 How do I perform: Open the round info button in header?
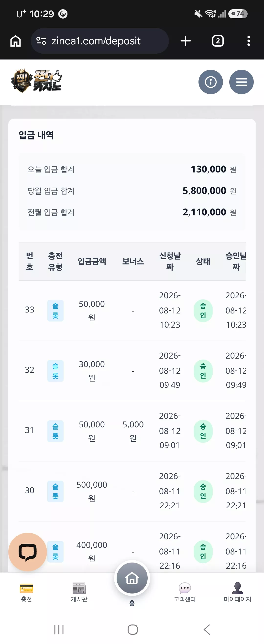(211, 82)
